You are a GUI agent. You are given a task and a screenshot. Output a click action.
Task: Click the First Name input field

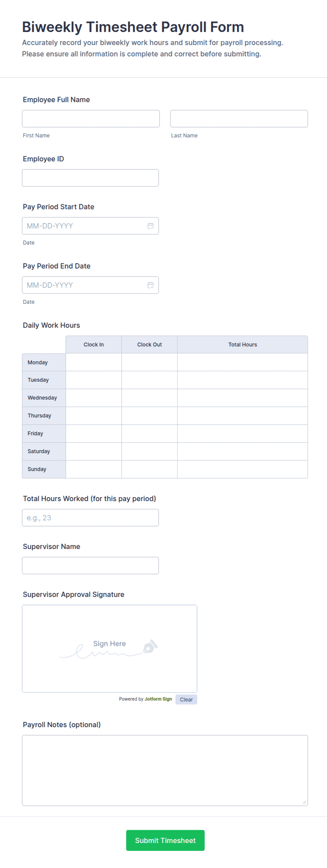point(91,119)
